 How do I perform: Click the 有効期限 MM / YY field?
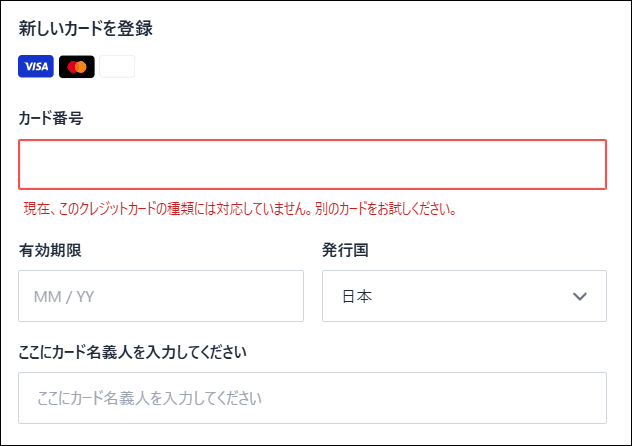pos(161,296)
